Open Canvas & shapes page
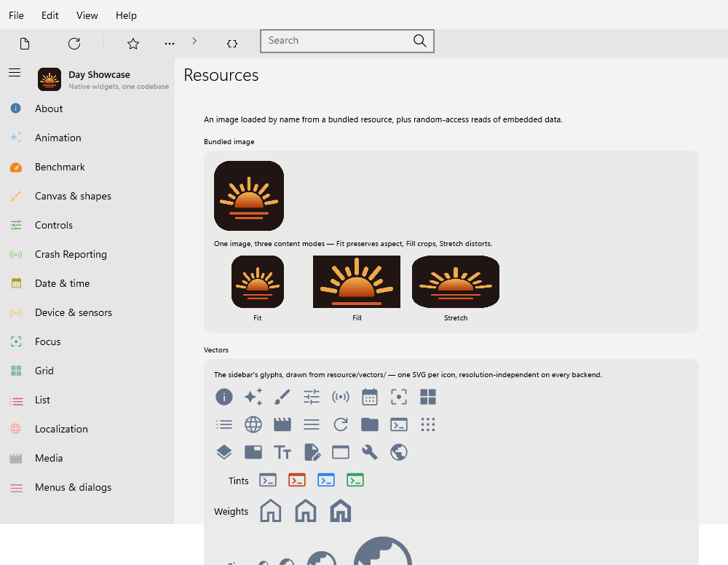 click(87, 196)
